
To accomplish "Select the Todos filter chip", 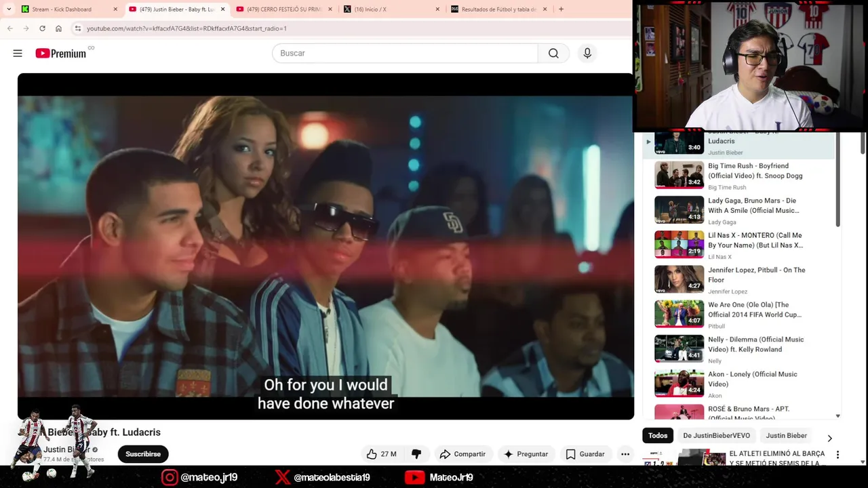I will click(658, 436).
